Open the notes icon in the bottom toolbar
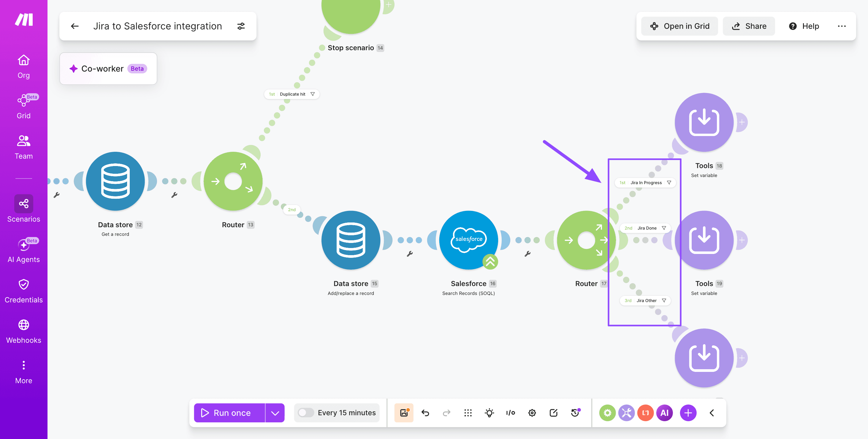 click(553, 413)
